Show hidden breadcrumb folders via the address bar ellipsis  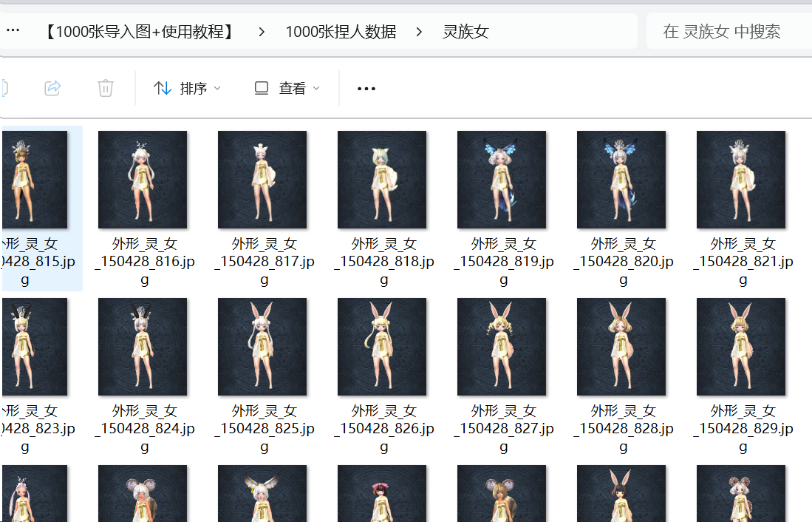click(x=13, y=30)
